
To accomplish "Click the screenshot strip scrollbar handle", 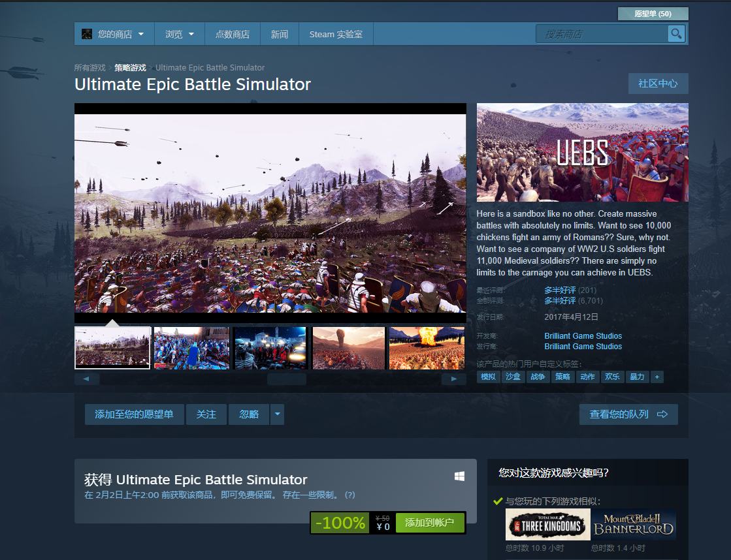I will (287, 379).
